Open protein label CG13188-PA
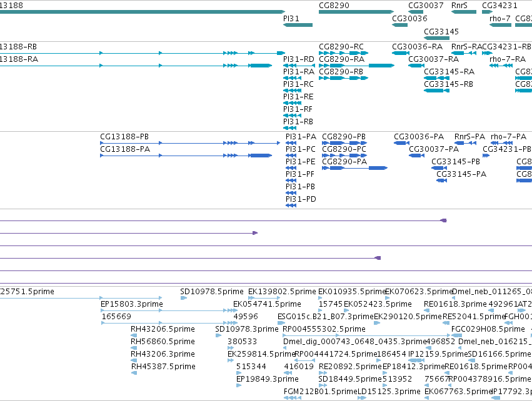The image size is (532, 401). [x=125, y=149]
